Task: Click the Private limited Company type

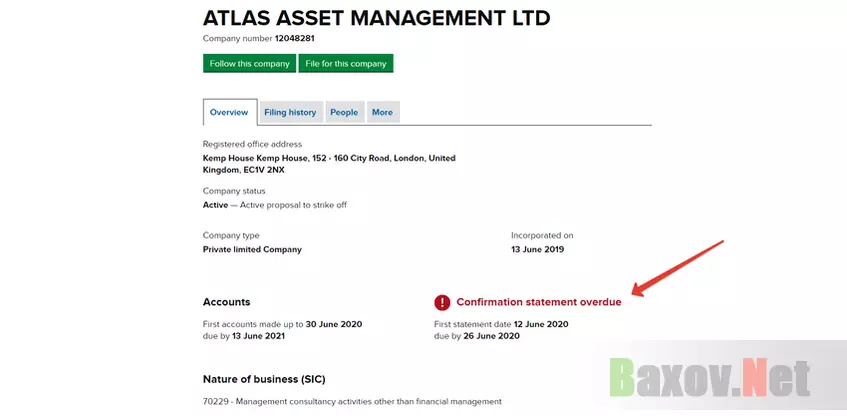Action: click(252, 250)
